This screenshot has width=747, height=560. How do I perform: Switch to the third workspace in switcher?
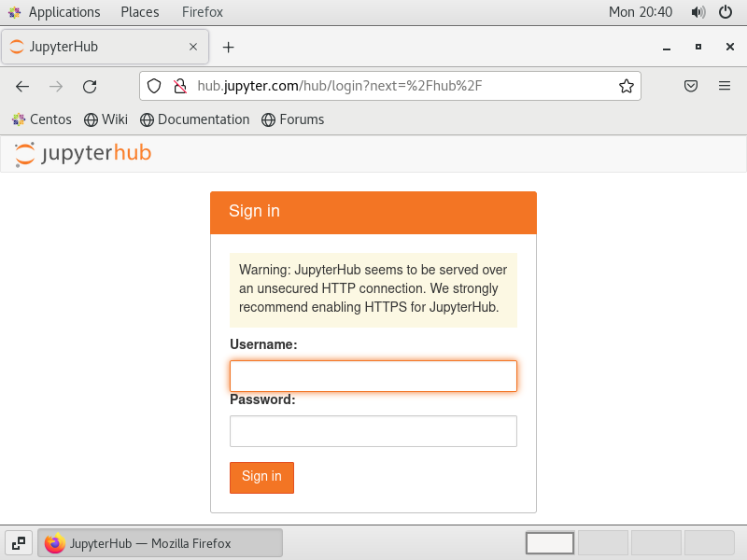pos(656,543)
